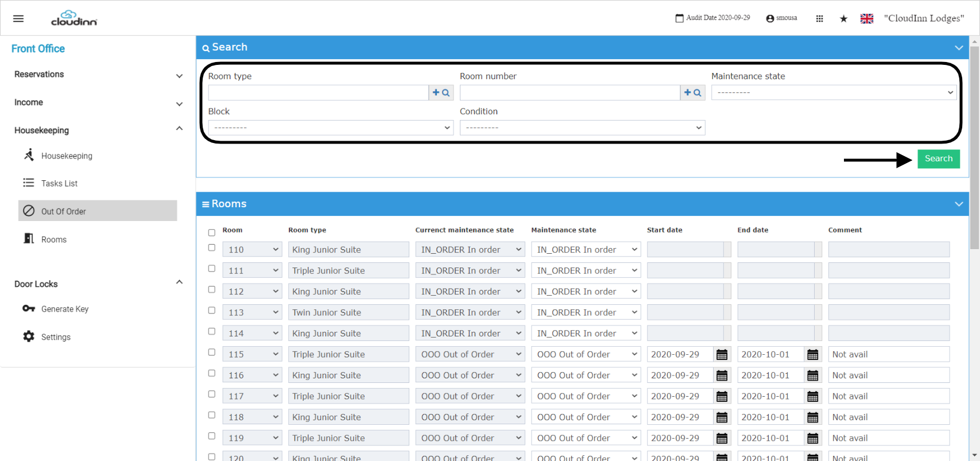
Task: Check the checkbox for room 111
Action: tap(212, 269)
